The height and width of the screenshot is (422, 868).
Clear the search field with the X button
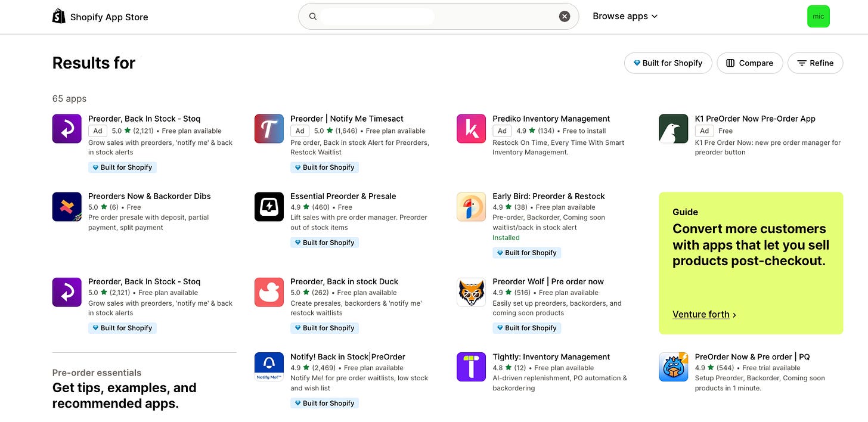pyautogui.click(x=564, y=16)
